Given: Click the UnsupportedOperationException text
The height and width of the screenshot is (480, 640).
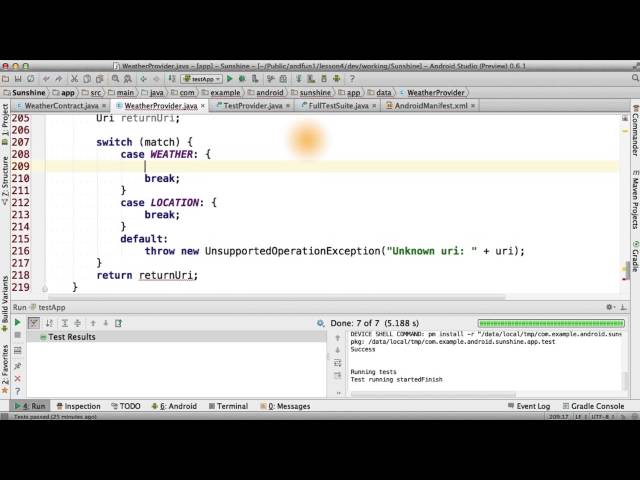Looking at the screenshot, I should pyautogui.click(x=292, y=251).
